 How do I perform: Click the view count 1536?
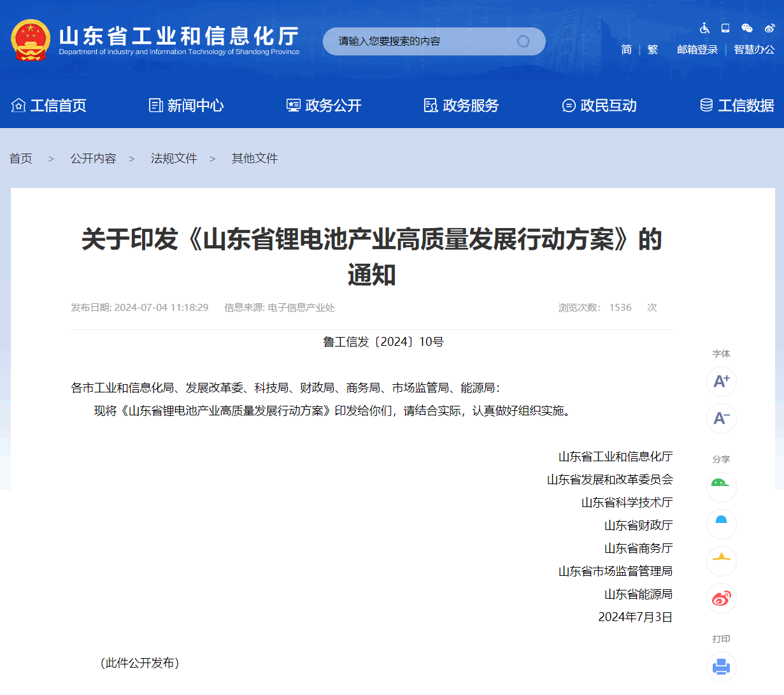click(620, 308)
